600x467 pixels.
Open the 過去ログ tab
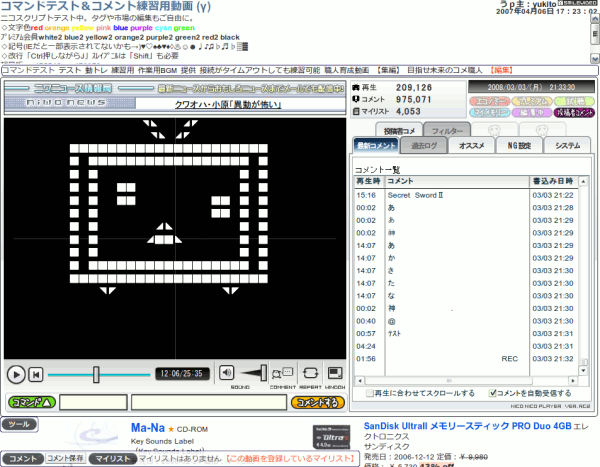[x=424, y=146]
